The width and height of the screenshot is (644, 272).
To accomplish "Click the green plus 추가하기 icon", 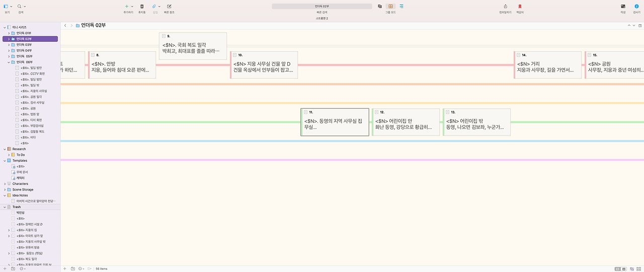I will (x=126, y=6).
